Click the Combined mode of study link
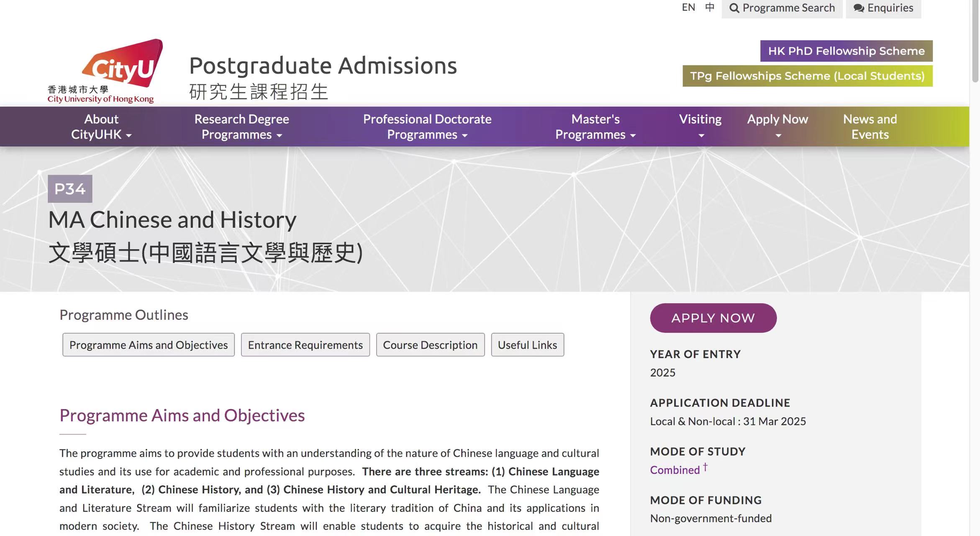Screen dimensions: 980x536 pos(675,470)
